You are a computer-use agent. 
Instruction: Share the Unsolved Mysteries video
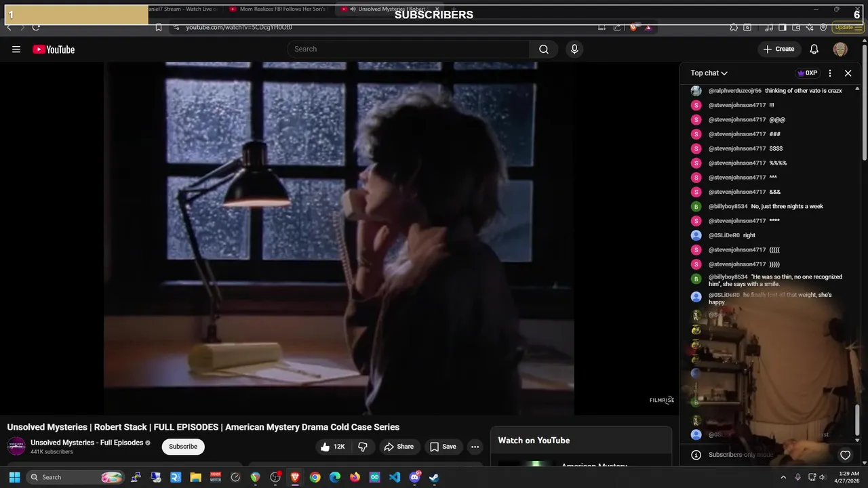click(399, 447)
